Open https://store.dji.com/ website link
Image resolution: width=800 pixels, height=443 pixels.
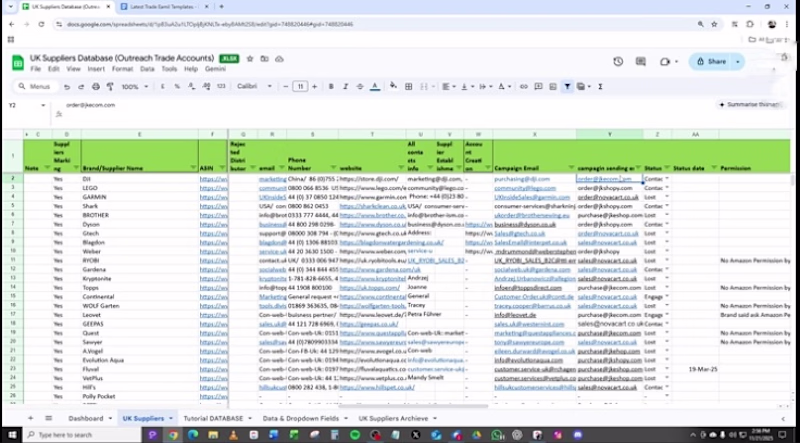(369, 179)
